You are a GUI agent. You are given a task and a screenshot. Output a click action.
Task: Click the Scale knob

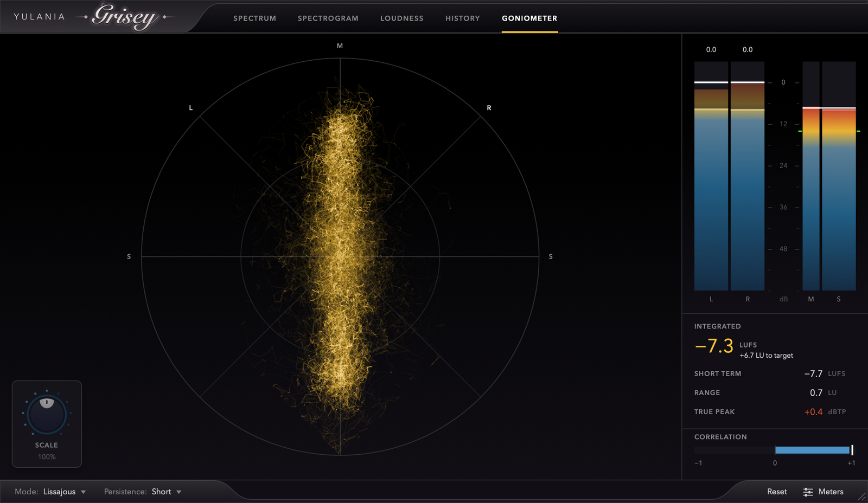pos(47,414)
